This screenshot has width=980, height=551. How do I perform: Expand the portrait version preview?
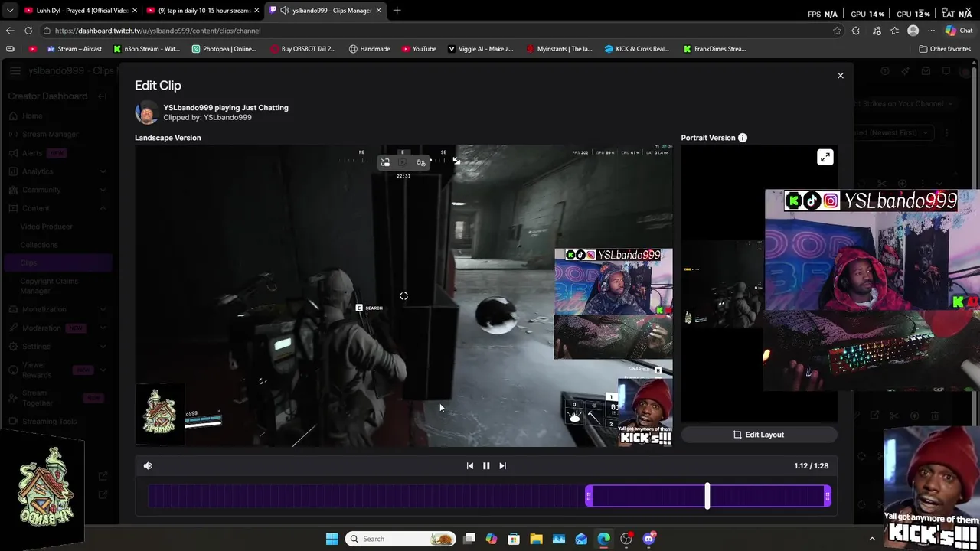(x=825, y=157)
